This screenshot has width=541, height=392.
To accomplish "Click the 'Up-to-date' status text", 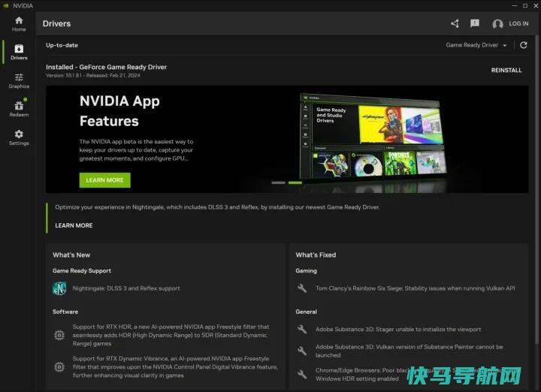I will (x=62, y=45).
